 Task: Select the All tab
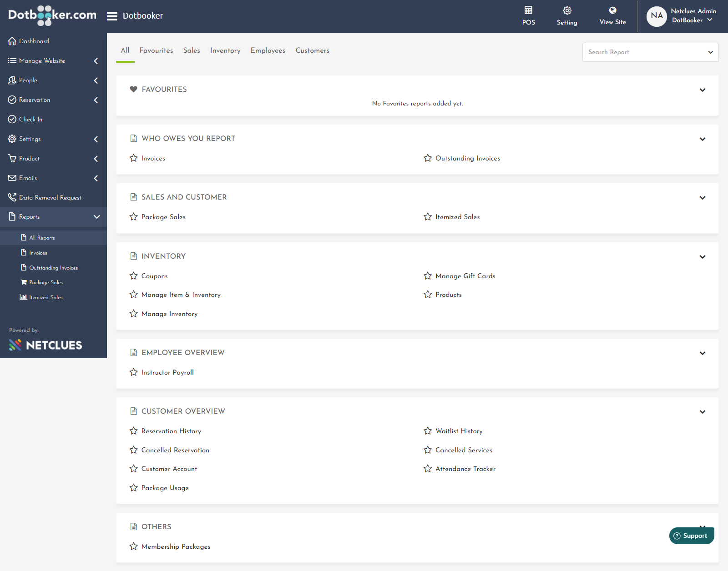coord(125,50)
